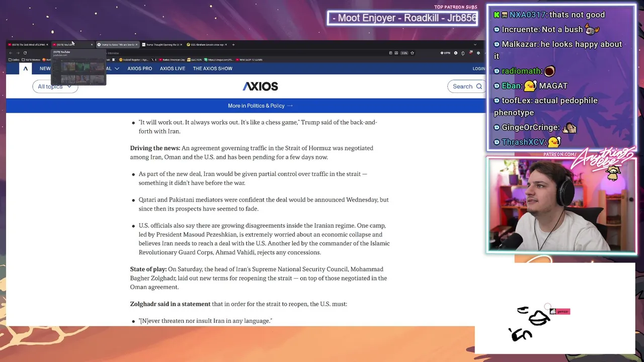Click the zoom level indicator in address bar
Screen dimensions: 644x362
click(404, 53)
